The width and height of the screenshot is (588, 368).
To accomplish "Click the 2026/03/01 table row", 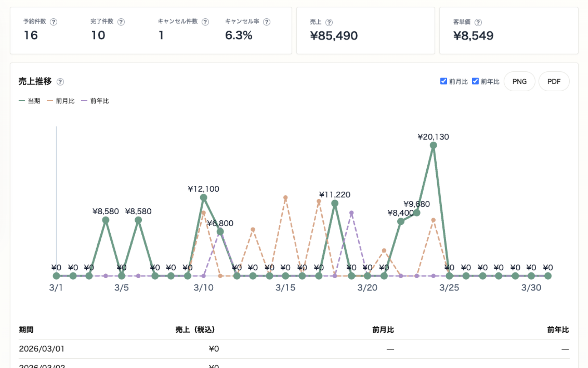I will click(294, 349).
